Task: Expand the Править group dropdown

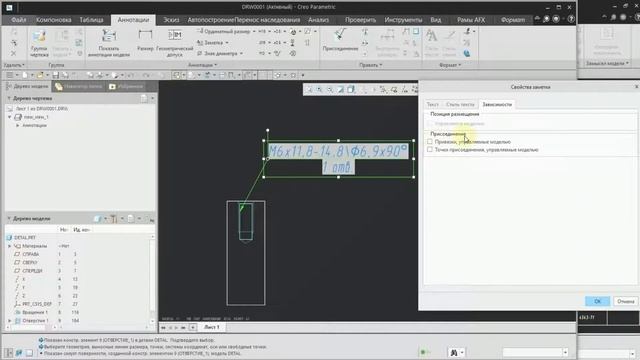Action: tap(371, 65)
